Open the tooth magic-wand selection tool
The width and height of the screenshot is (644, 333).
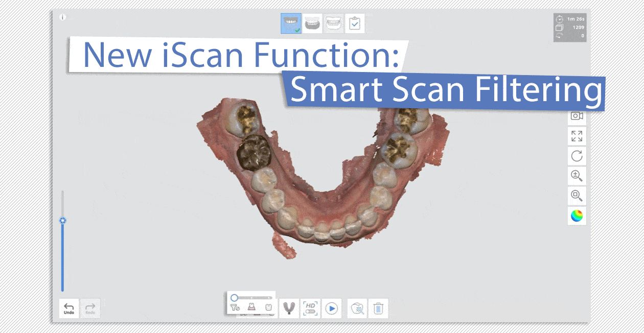tap(358, 308)
